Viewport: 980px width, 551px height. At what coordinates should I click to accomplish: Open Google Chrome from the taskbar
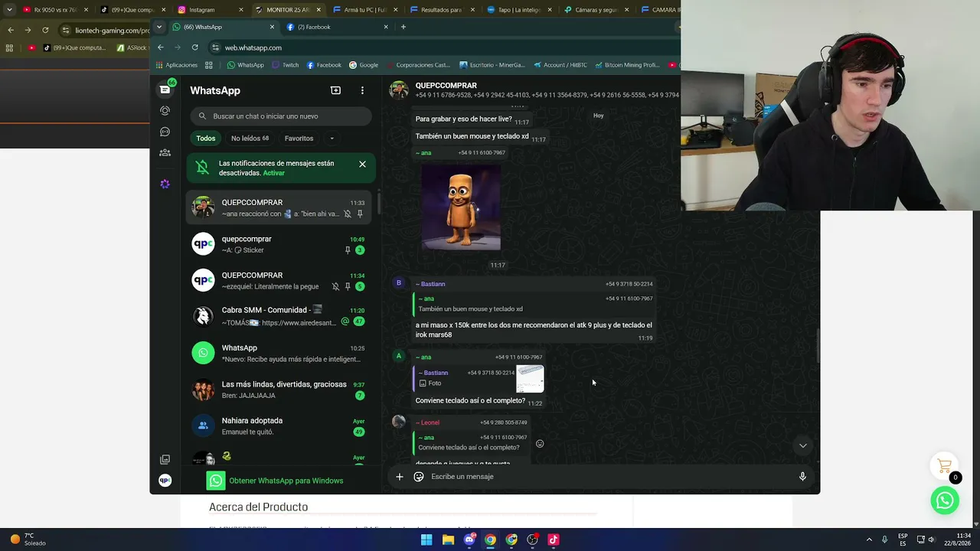coord(490,540)
